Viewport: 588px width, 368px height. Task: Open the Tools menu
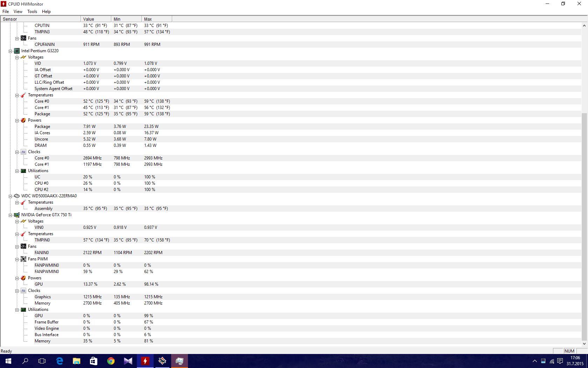pos(32,11)
